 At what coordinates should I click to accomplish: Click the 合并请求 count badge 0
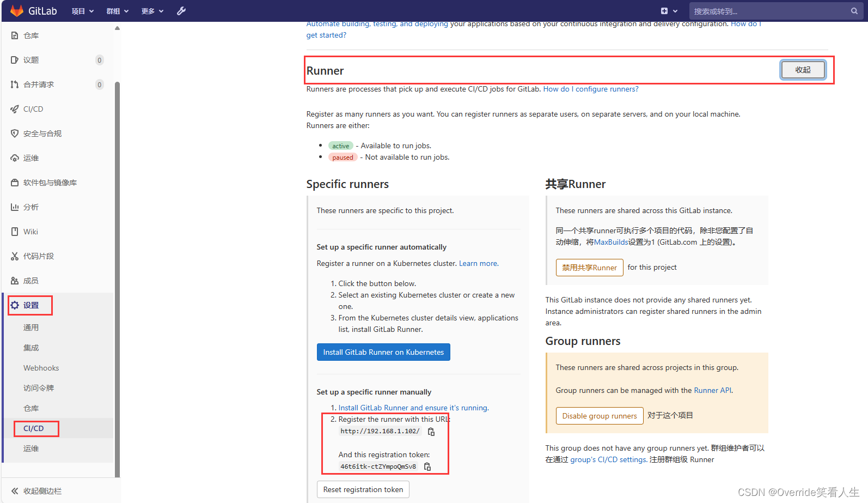coord(99,84)
